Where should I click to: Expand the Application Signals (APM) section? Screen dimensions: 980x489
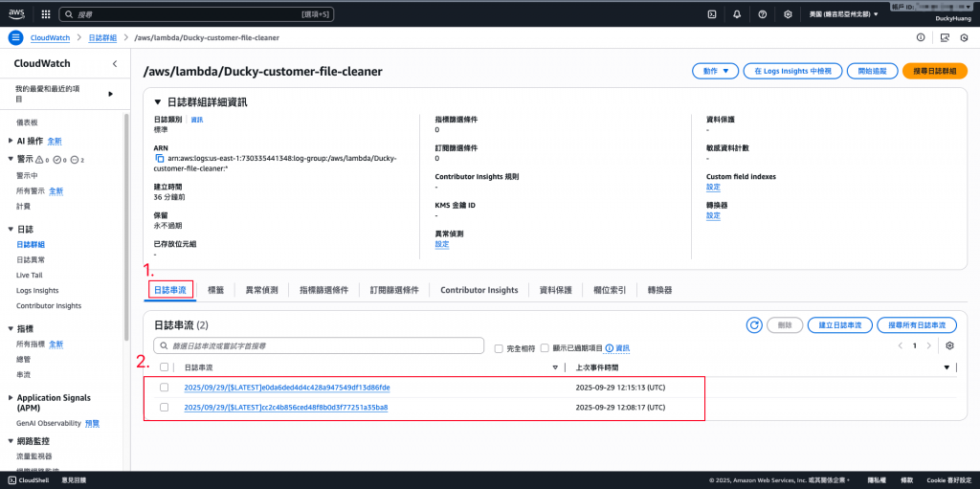pos(11,398)
